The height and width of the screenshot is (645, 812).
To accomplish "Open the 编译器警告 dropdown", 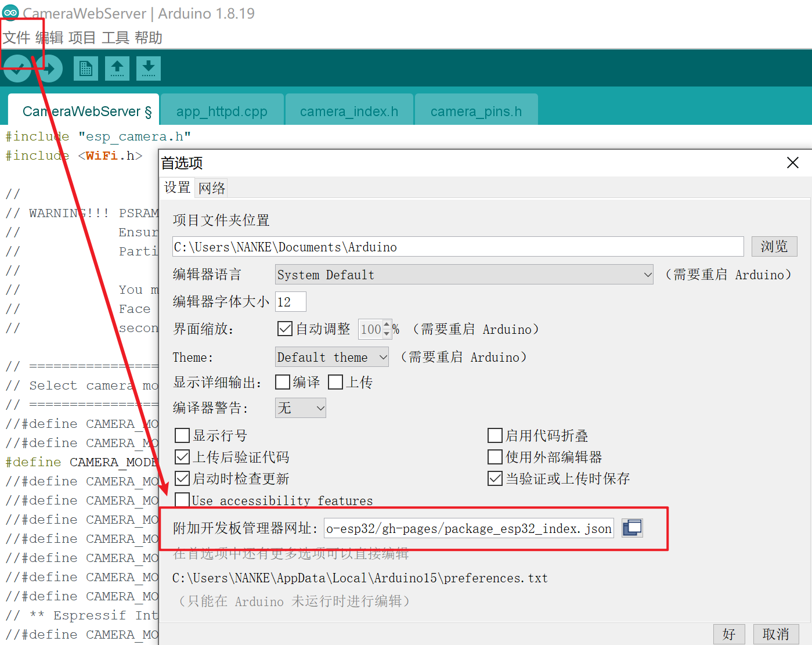I will 301,408.
